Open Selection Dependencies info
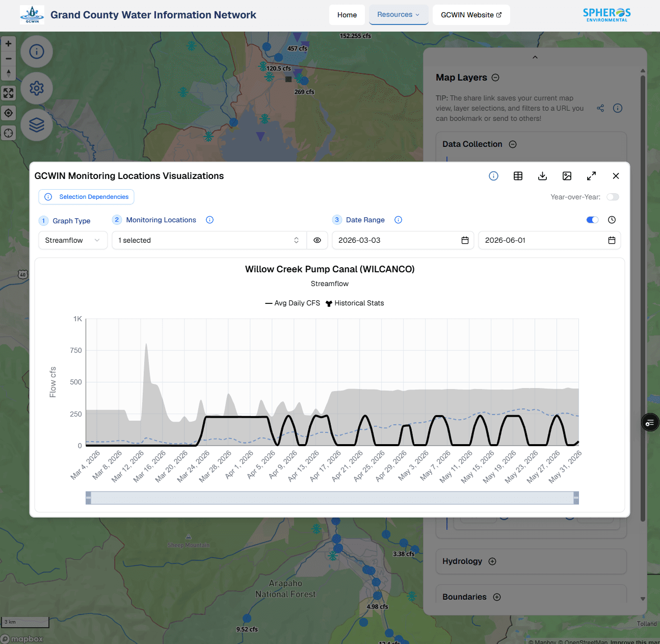This screenshot has height=644, width=660. point(86,197)
